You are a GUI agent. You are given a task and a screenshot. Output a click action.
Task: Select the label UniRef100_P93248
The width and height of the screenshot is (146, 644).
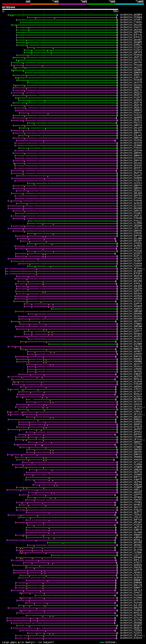tap(131, 65)
